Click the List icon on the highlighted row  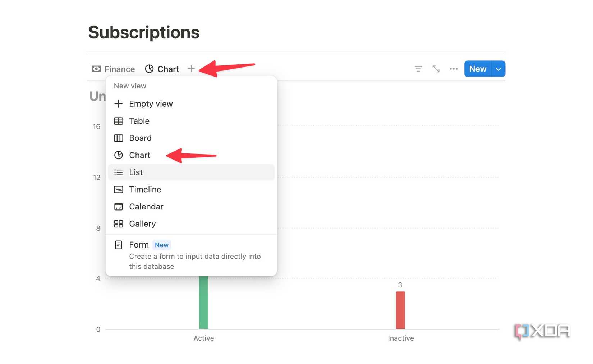click(x=119, y=172)
